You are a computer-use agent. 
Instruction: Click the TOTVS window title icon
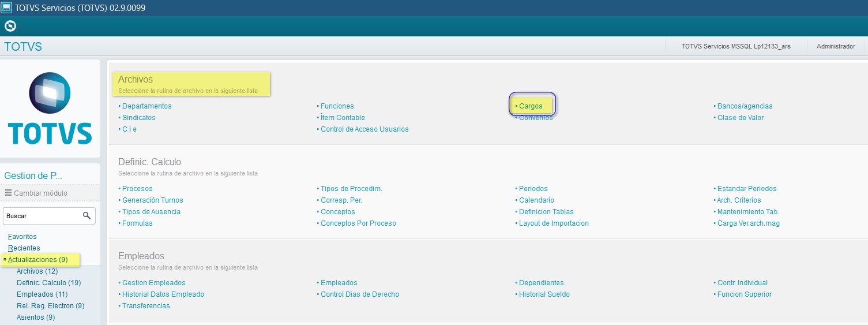(6, 8)
